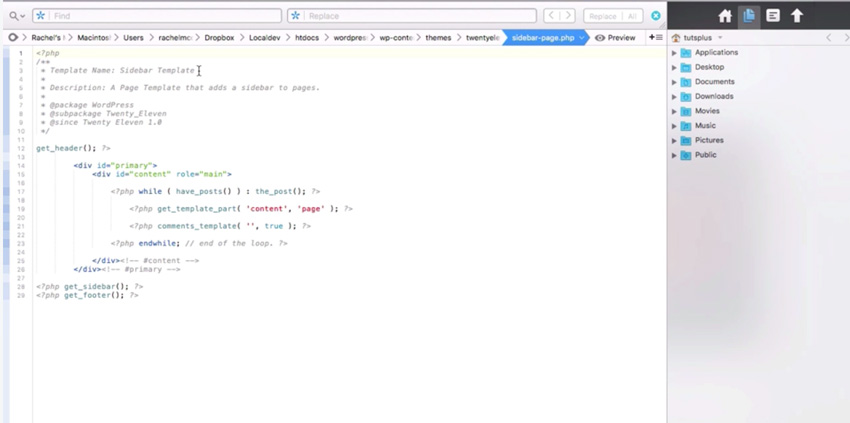850x423 pixels.
Task: Select the Downloads folder icon
Action: click(686, 97)
